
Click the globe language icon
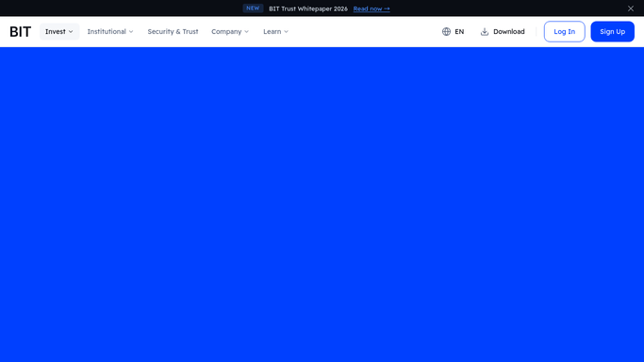tap(446, 32)
